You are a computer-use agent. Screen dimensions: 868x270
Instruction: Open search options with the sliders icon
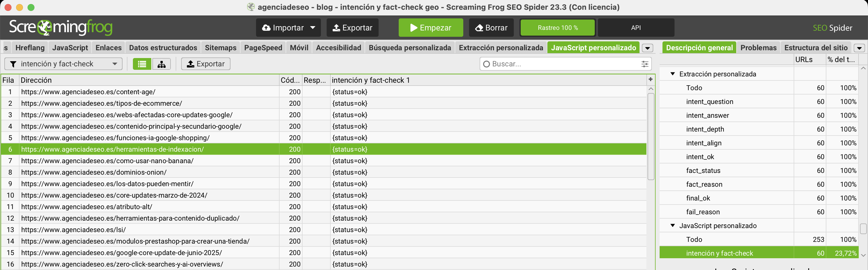645,64
